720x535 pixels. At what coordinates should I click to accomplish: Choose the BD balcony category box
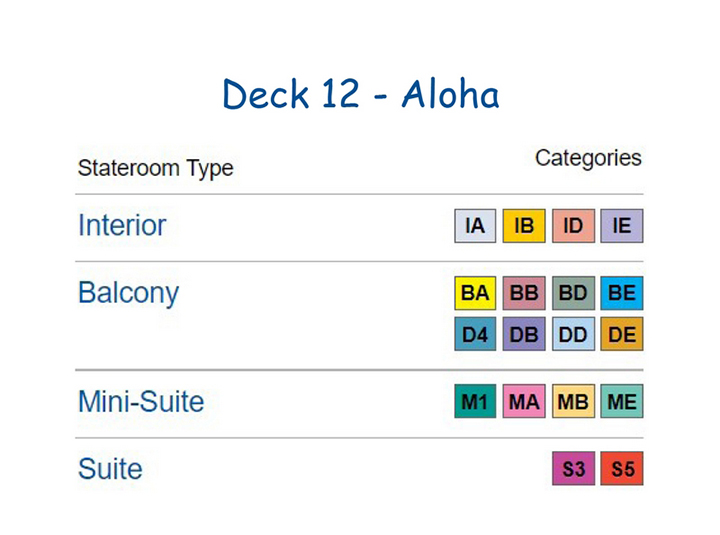click(x=573, y=293)
